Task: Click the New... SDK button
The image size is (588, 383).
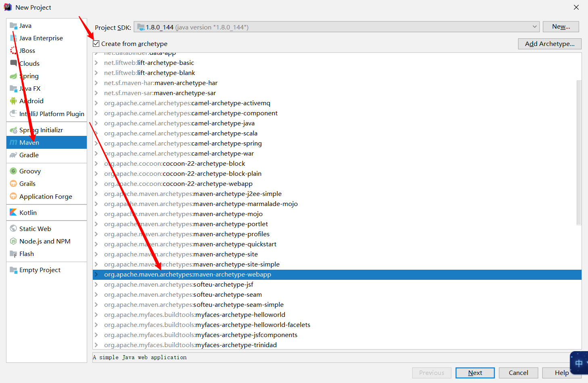Action: tap(561, 27)
